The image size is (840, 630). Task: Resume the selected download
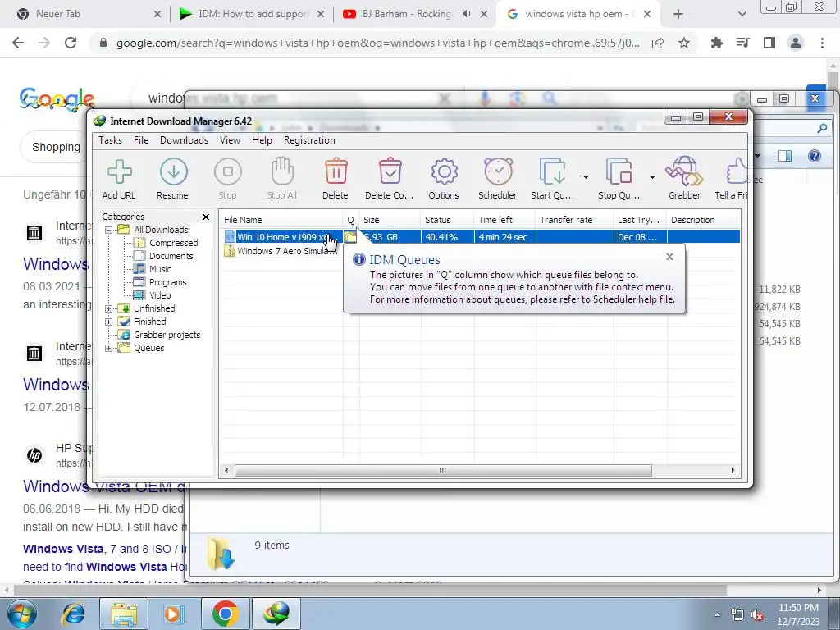[172, 179]
